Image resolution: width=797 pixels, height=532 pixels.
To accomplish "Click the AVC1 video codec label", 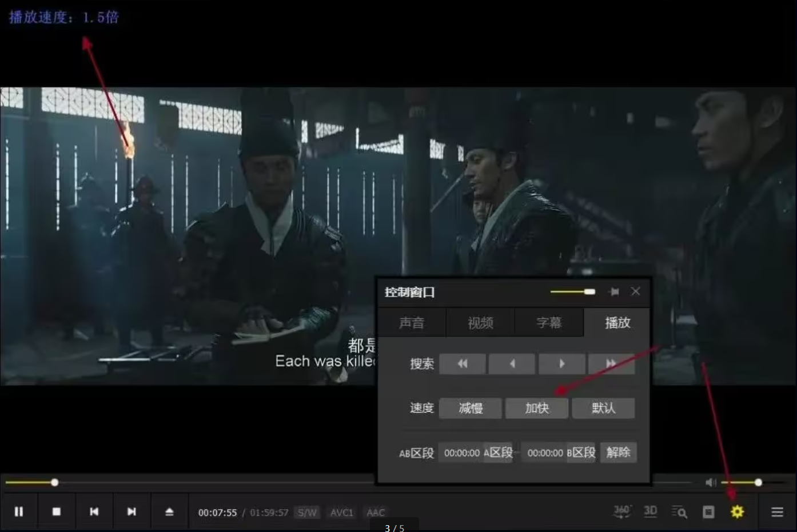I will [342, 513].
